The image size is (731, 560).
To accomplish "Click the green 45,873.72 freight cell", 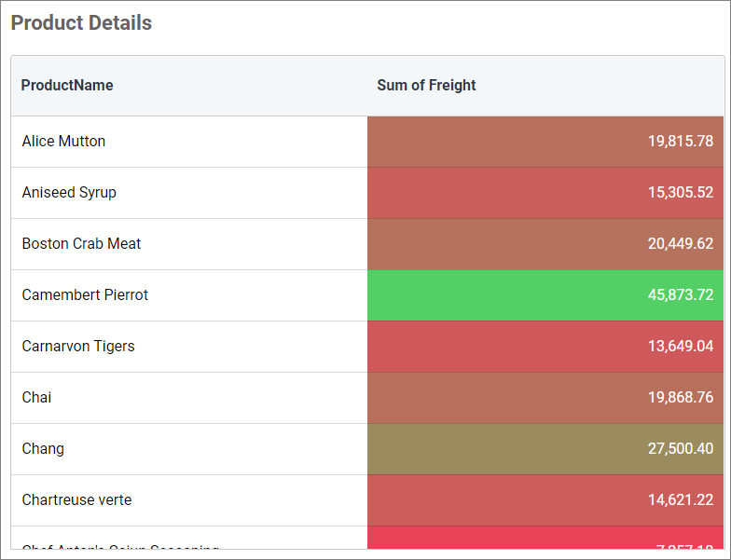I will pyautogui.click(x=545, y=295).
